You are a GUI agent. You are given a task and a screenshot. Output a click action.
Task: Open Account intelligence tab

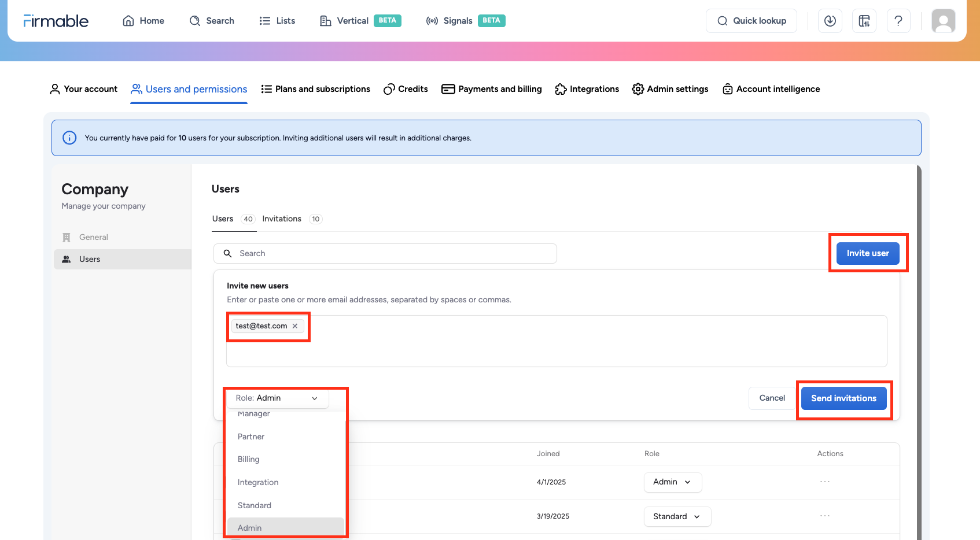pos(771,89)
